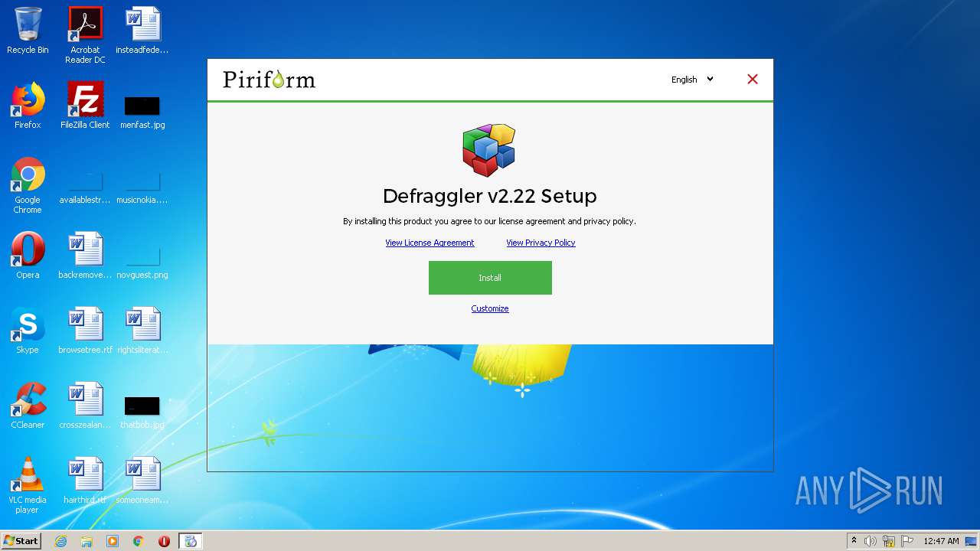Screen dimensions: 980x551
Task: Select the CCleaner desktop shortcut
Action: (x=28, y=406)
